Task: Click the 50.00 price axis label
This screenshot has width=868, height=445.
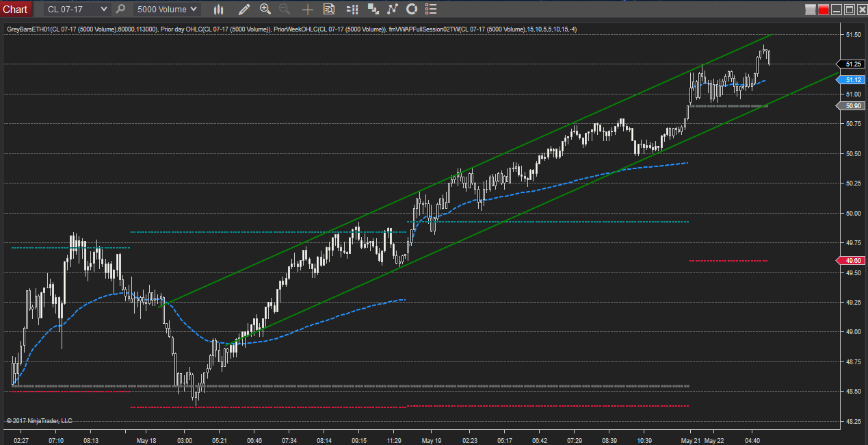Action: [853, 213]
